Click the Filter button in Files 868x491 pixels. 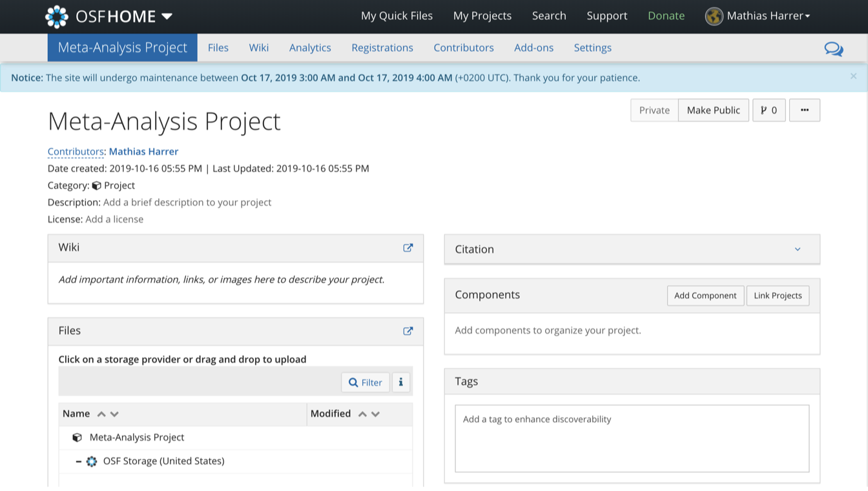[x=365, y=382]
